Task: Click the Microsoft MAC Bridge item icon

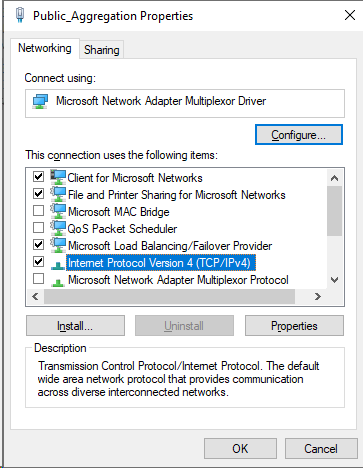Action: (58, 211)
